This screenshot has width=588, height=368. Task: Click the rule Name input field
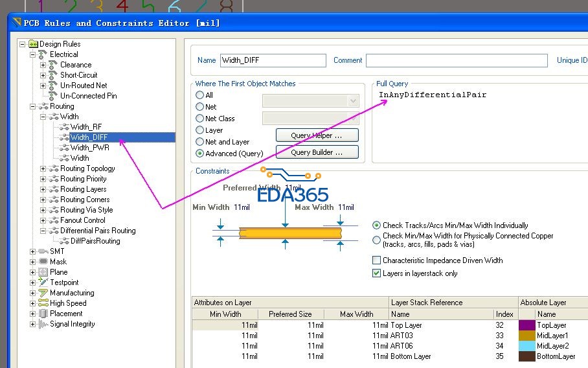pos(273,60)
